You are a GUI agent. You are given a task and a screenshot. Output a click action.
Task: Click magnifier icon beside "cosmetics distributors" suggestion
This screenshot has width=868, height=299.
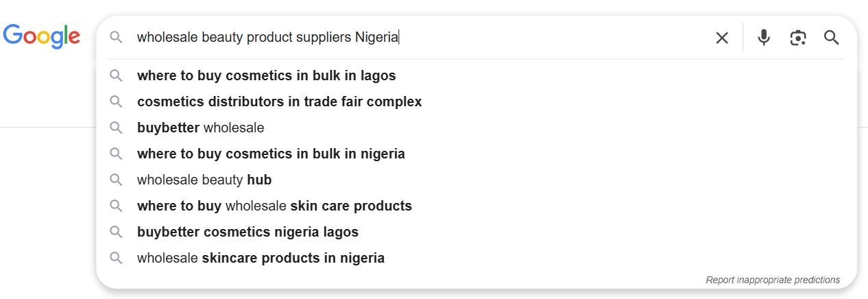[x=117, y=101]
